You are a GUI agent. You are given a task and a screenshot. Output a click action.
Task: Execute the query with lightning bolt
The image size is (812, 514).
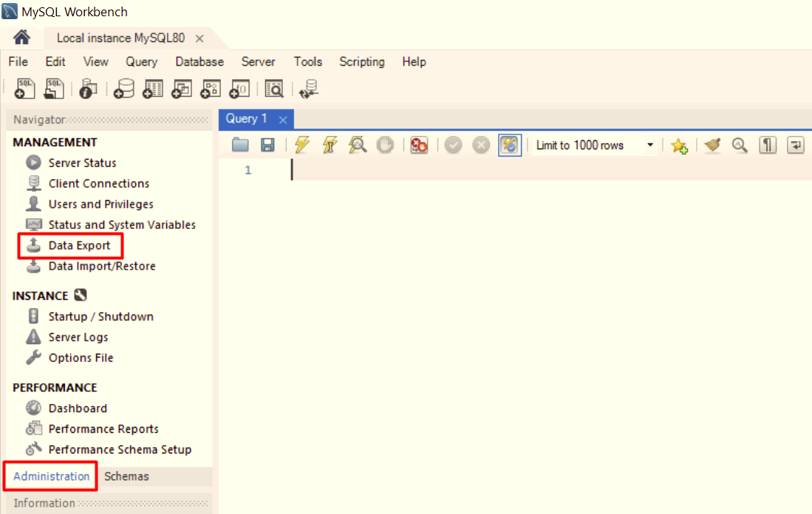pyautogui.click(x=302, y=145)
